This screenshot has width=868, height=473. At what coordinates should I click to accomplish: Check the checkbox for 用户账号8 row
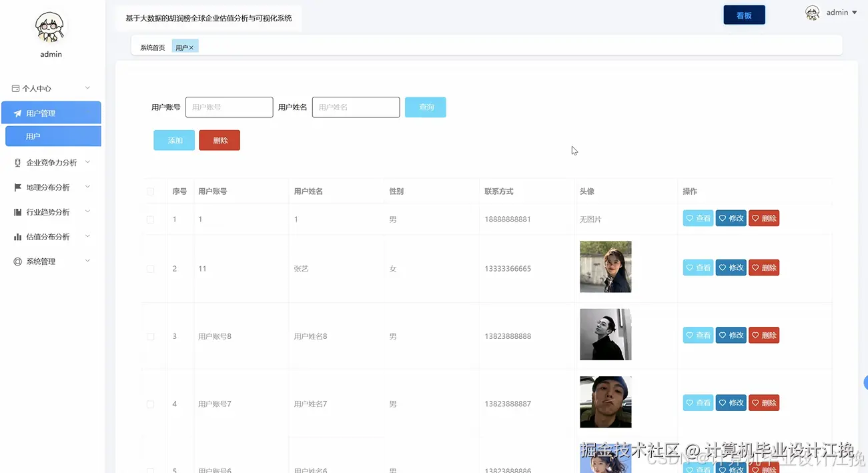150,337
